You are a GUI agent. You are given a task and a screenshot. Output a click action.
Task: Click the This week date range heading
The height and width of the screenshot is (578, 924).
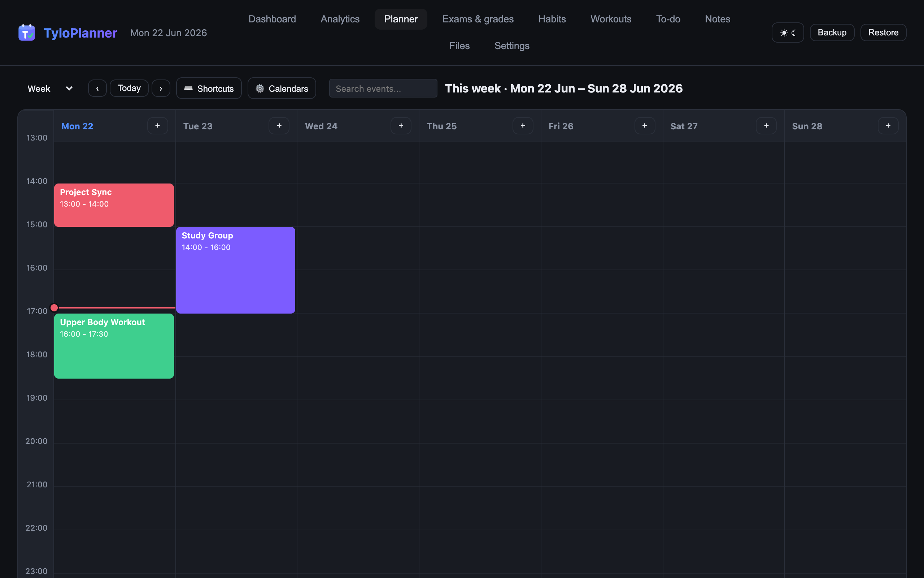563,88
